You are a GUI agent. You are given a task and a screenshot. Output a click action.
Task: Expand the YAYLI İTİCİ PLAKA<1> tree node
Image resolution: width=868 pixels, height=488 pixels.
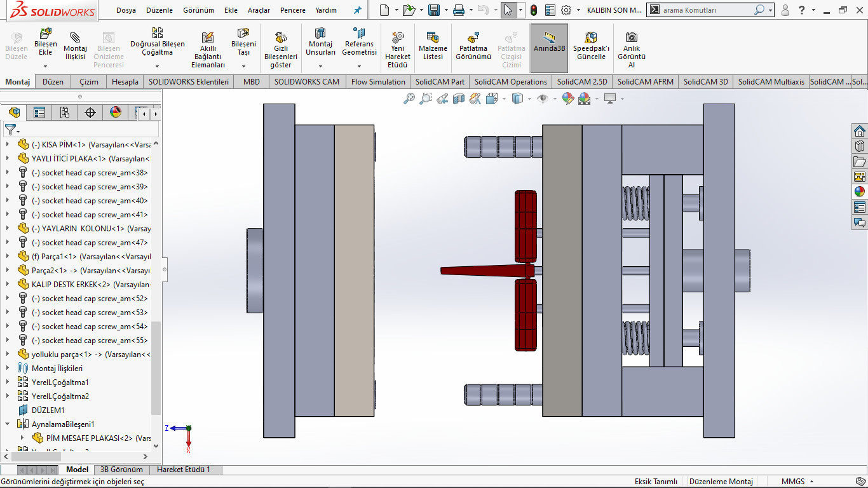pyautogui.click(x=8, y=159)
